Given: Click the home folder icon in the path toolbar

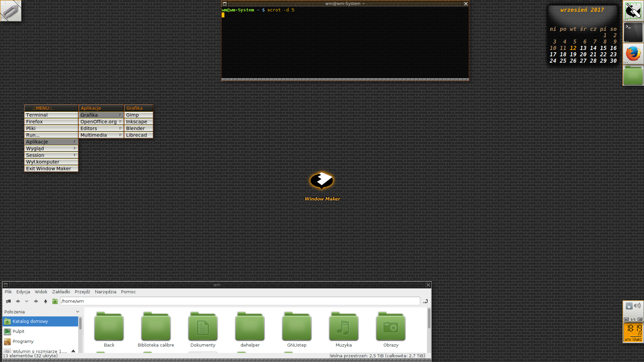Looking at the screenshot, I should (x=55, y=301).
